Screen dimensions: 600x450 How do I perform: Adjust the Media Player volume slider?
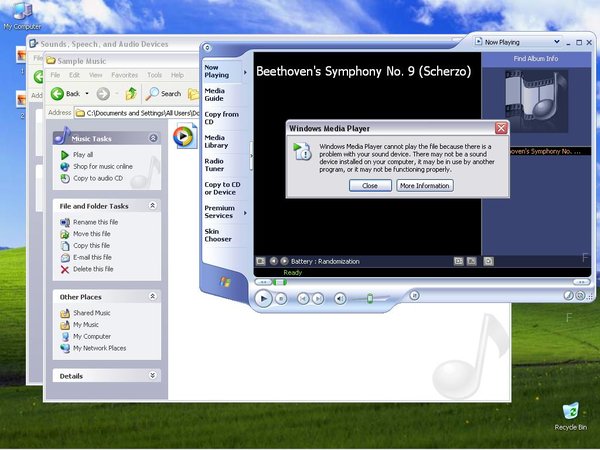tap(370, 298)
